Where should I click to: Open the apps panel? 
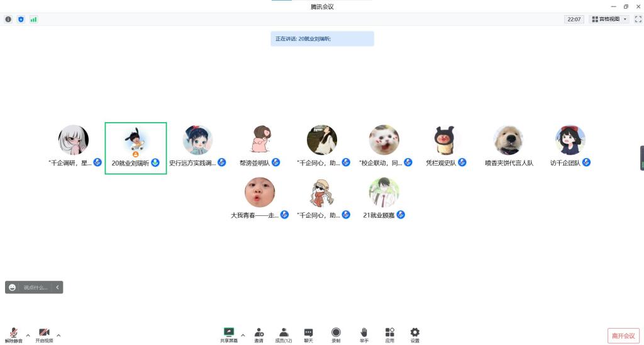tap(390, 335)
